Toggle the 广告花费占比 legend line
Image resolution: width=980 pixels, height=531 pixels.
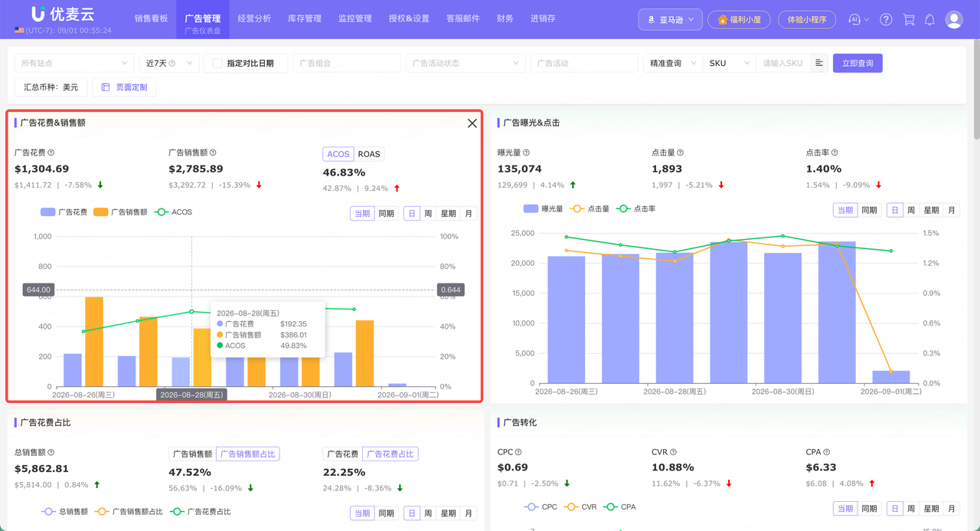[200, 511]
